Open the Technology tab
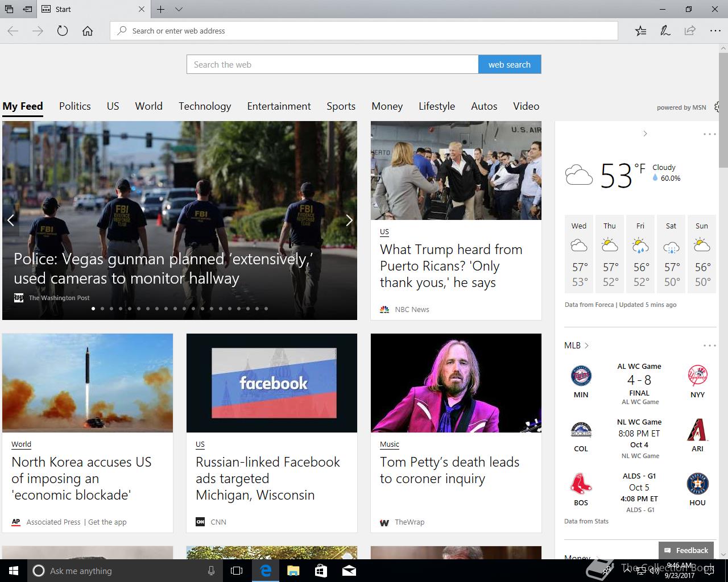The width and height of the screenshot is (728, 582). click(x=205, y=106)
